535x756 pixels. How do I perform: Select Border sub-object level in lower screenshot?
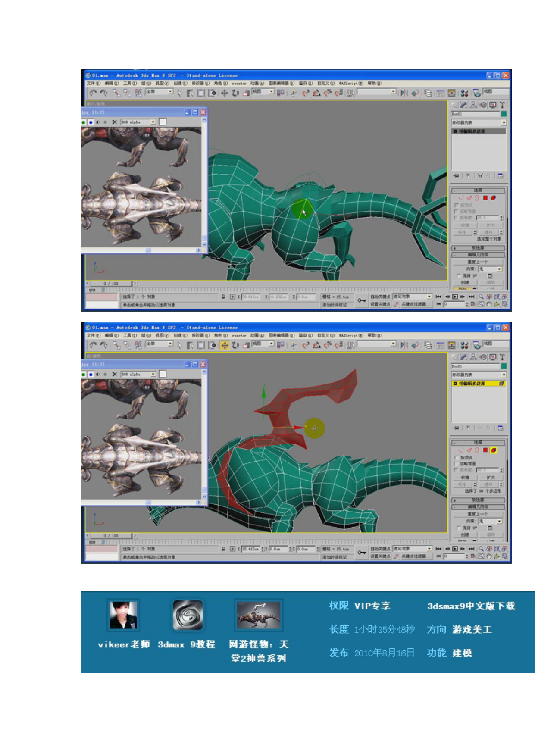[477, 450]
